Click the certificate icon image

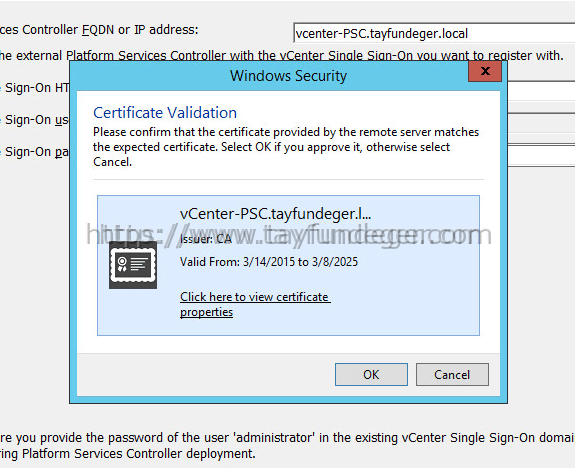point(133,265)
